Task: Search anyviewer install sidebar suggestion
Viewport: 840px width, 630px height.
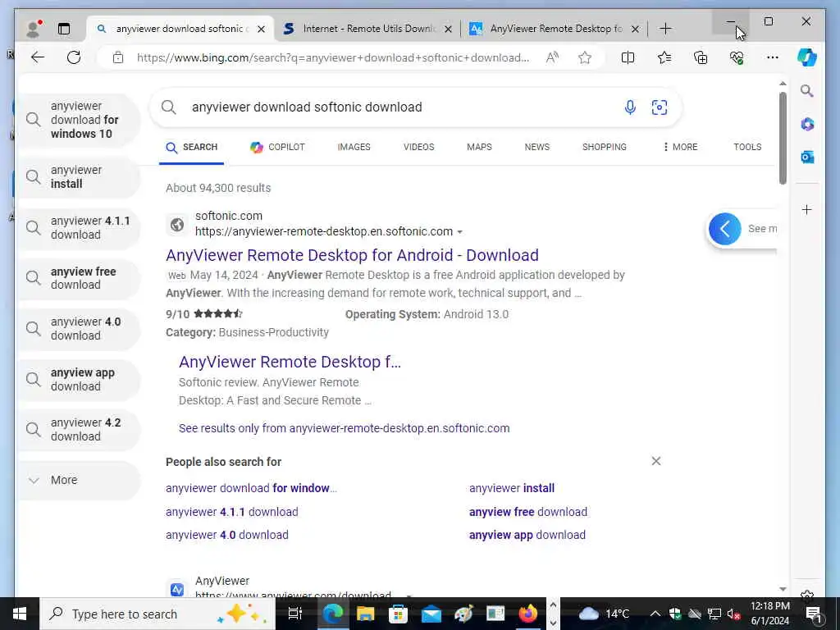Action: [80, 177]
